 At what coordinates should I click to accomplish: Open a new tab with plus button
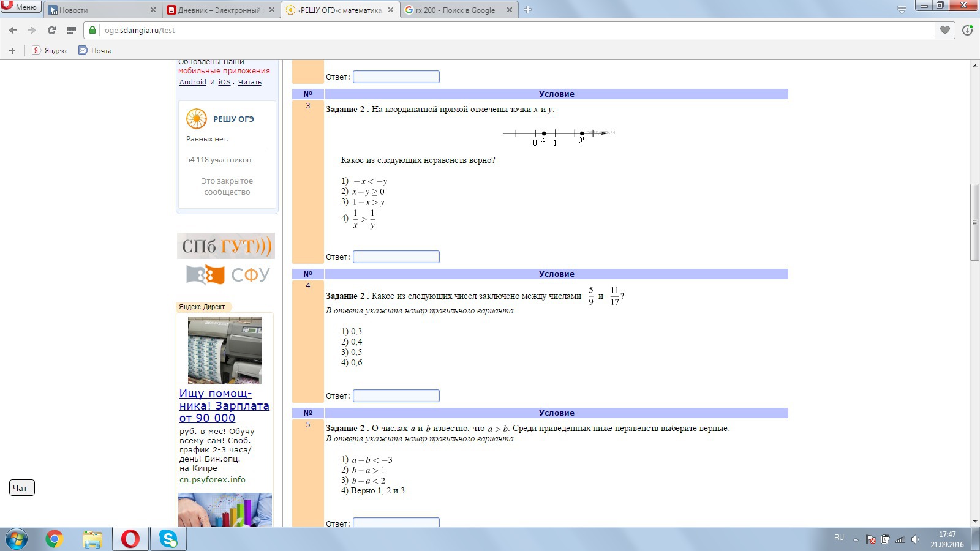pyautogui.click(x=527, y=10)
